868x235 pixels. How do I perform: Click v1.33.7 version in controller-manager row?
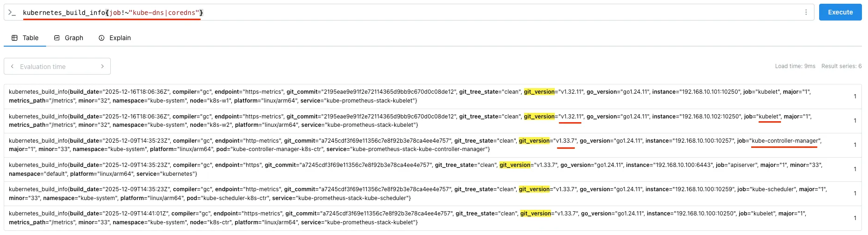pos(565,141)
